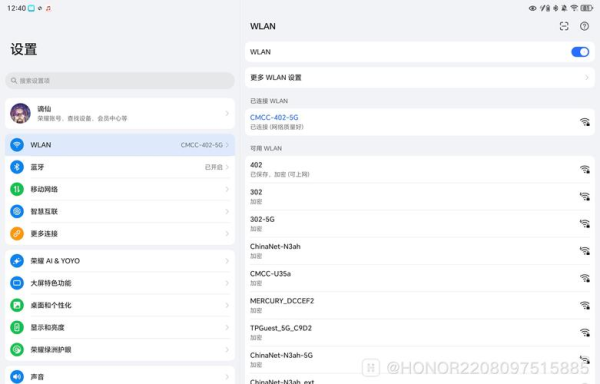Tap the orange 更多连接 link icon
Viewport: 600px width, 384px height.
click(x=17, y=234)
